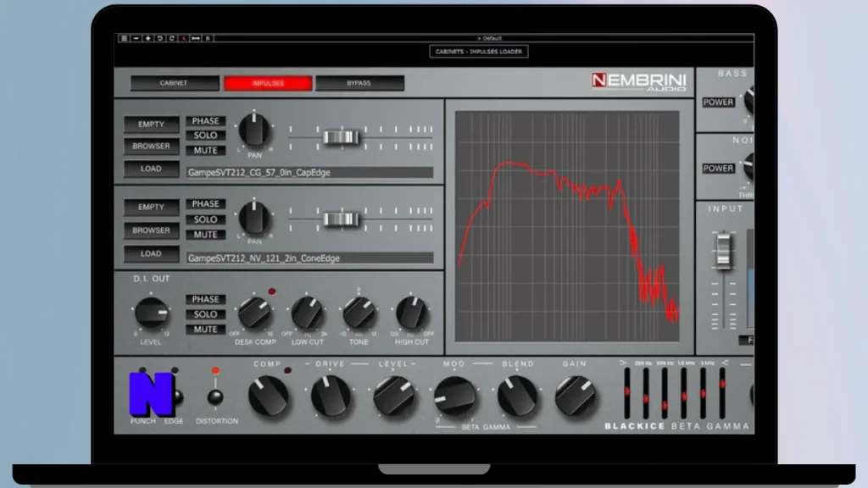The width and height of the screenshot is (868, 488).
Task: Click the low-shelf EQ band icon
Action: pos(623,363)
